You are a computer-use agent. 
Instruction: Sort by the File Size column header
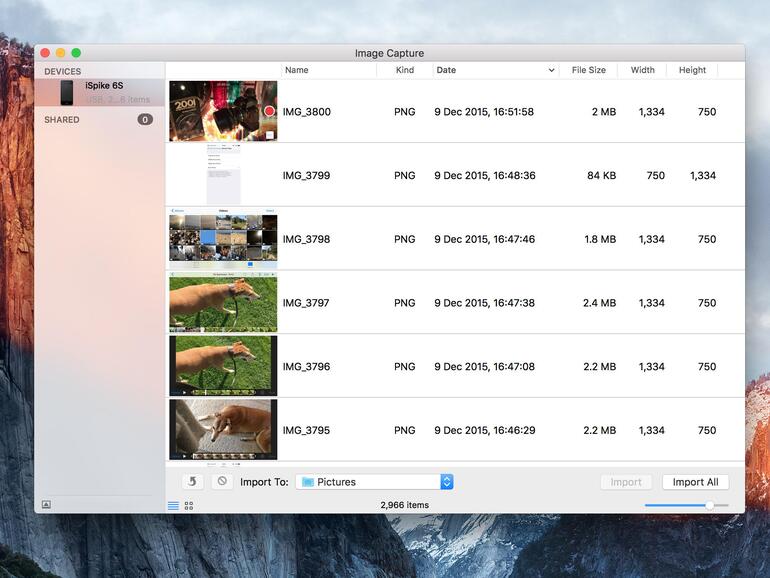coord(588,70)
